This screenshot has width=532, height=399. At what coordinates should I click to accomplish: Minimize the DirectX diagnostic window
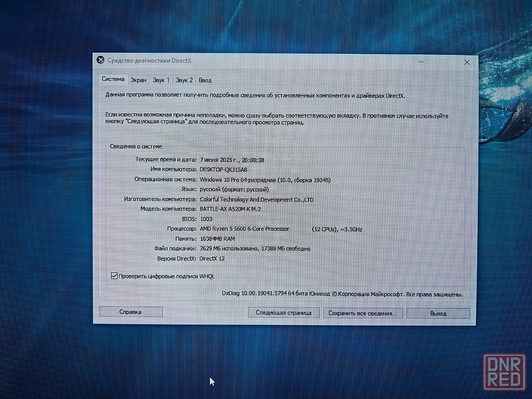coord(421,62)
